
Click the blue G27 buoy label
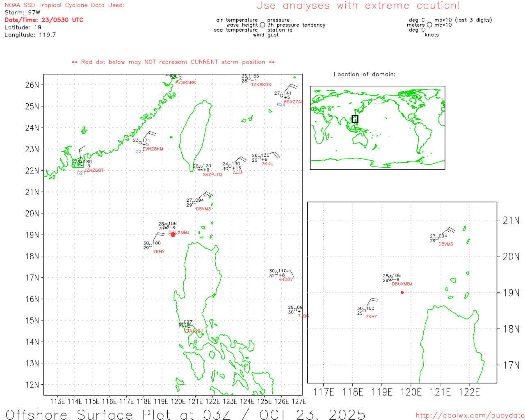[139, 152]
